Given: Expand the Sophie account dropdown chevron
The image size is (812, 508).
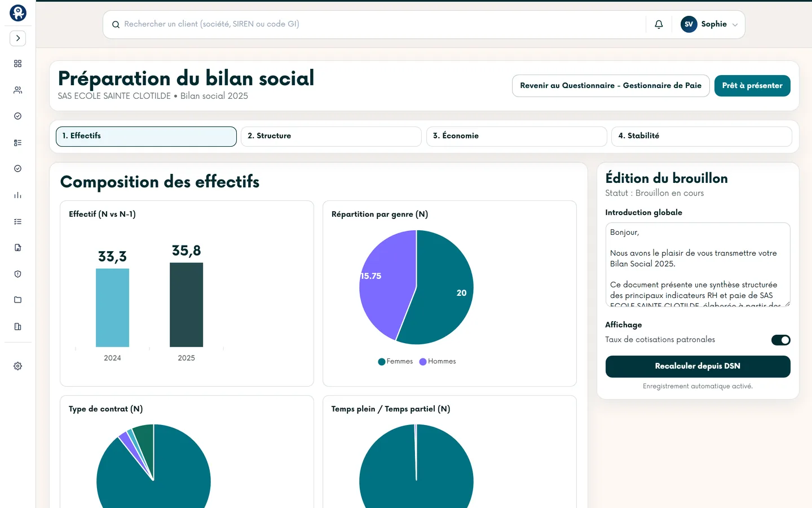Looking at the screenshot, I should pyautogui.click(x=735, y=25).
